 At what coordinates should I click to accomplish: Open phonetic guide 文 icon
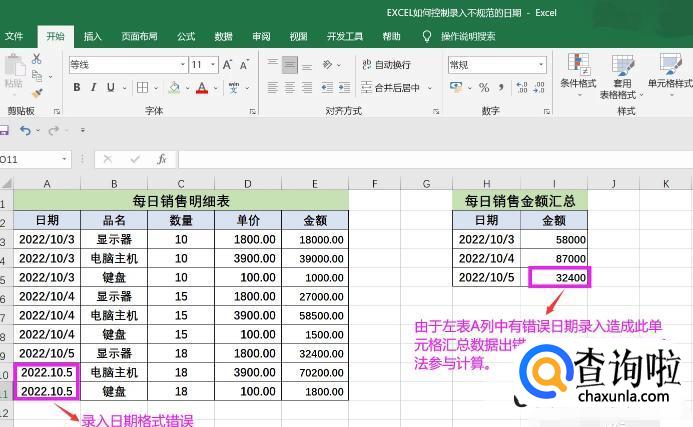click(234, 88)
